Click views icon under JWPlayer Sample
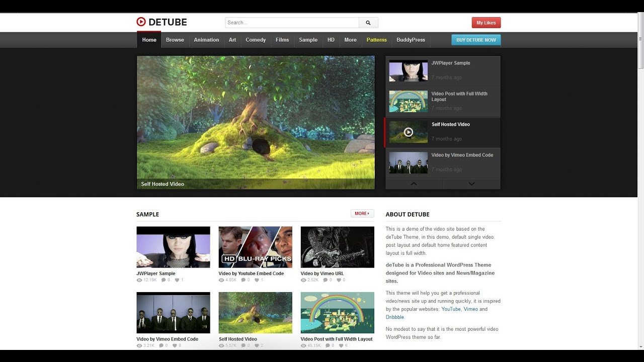The width and height of the screenshot is (644, 362). [x=139, y=280]
